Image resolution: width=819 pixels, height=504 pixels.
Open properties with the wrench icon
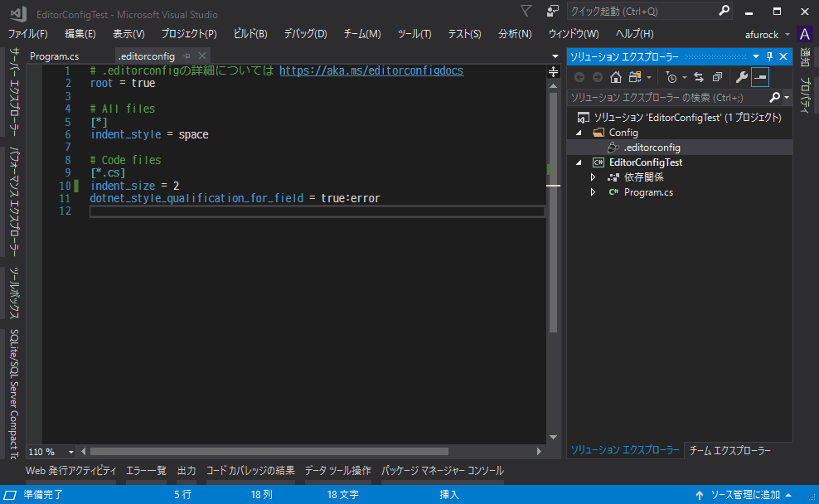741,77
